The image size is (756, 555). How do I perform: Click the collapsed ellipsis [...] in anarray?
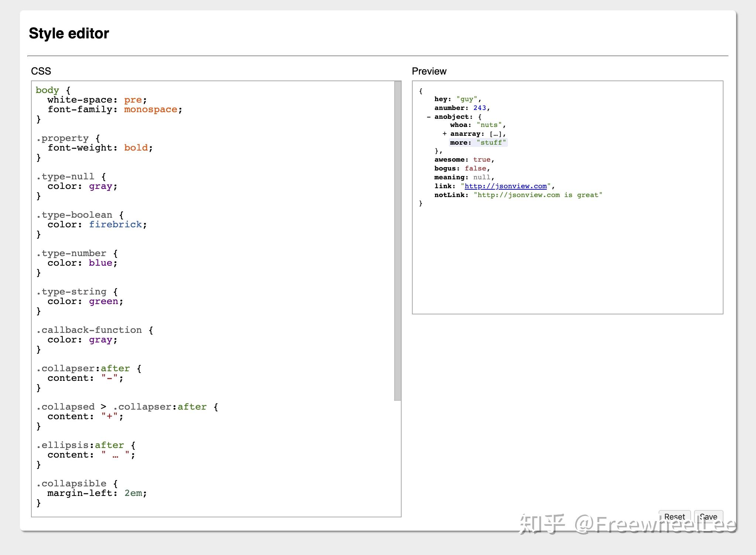point(495,134)
